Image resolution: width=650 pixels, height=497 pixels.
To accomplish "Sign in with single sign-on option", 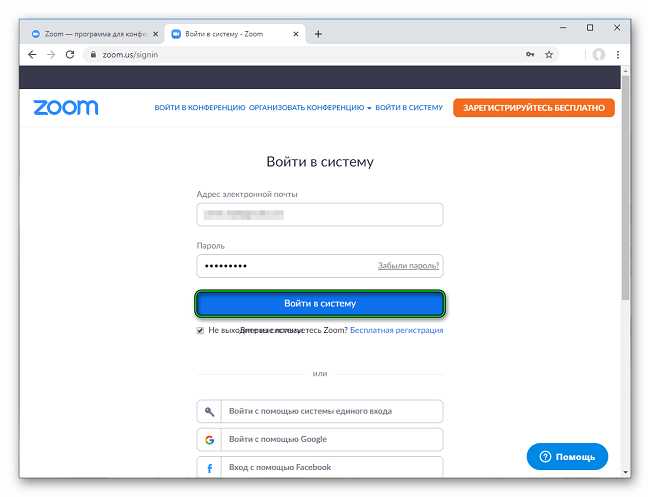I will click(x=320, y=411).
